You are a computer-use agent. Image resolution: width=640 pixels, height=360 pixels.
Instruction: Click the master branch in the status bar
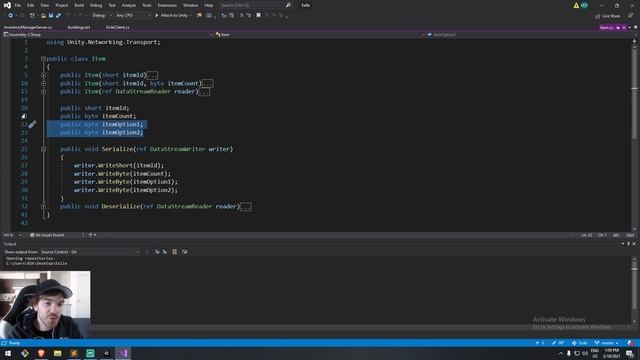coord(607,343)
